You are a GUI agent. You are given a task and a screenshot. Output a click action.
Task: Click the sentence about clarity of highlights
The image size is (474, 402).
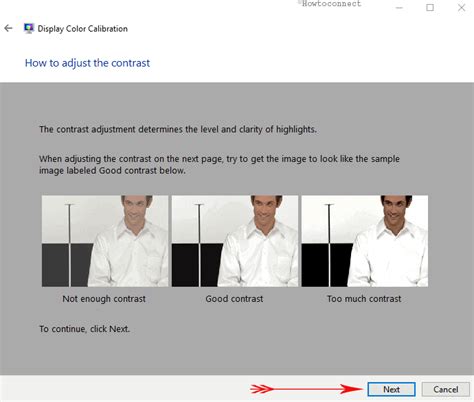[178, 129]
